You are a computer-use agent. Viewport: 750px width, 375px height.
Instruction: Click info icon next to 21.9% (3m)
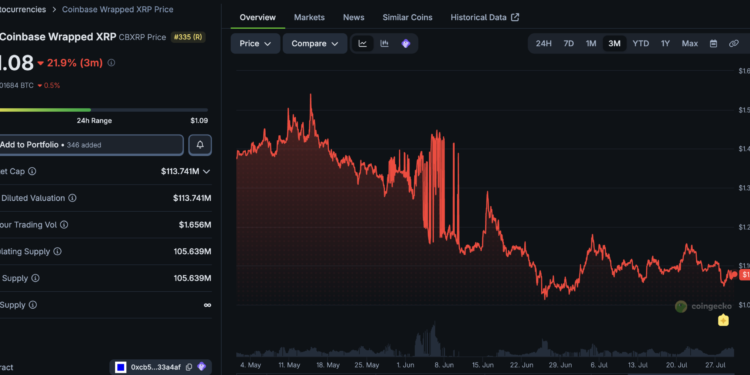click(x=111, y=63)
